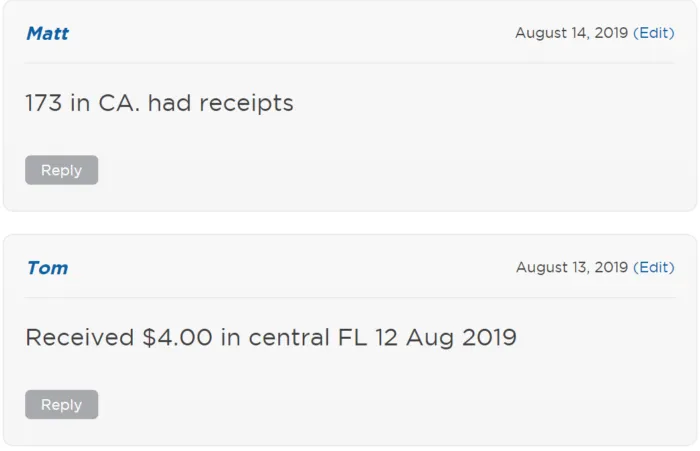Image resolution: width=700 pixels, height=451 pixels.
Task: Open Matt's author profile link
Action: click(x=47, y=33)
